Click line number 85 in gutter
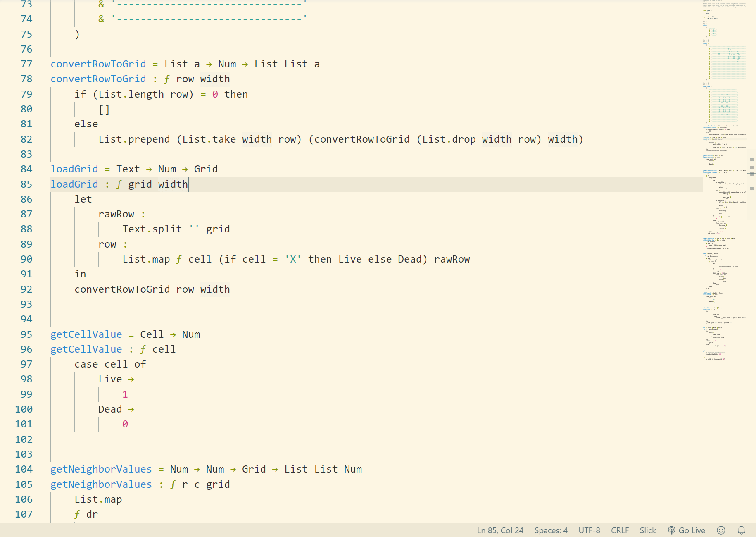The image size is (756, 537). pyautogui.click(x=26, y=184)
